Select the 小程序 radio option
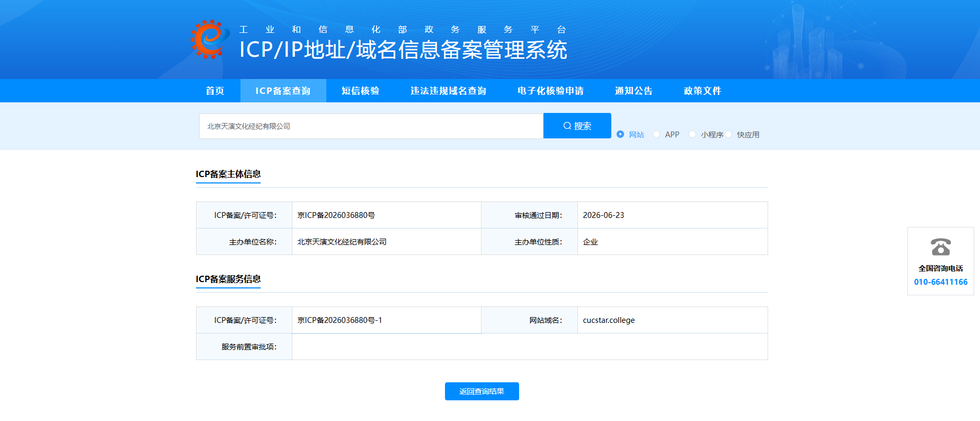980x421 pixels. pos(692,134)
